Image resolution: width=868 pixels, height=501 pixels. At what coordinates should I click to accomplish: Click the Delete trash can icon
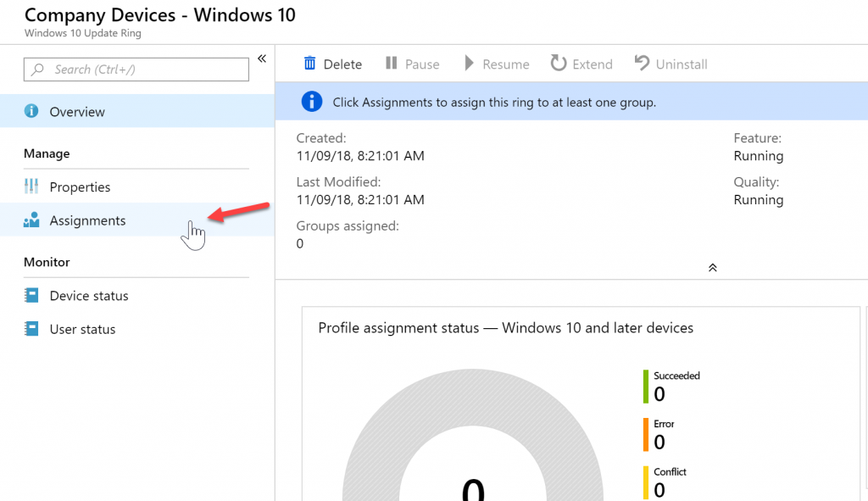point(309,63)
